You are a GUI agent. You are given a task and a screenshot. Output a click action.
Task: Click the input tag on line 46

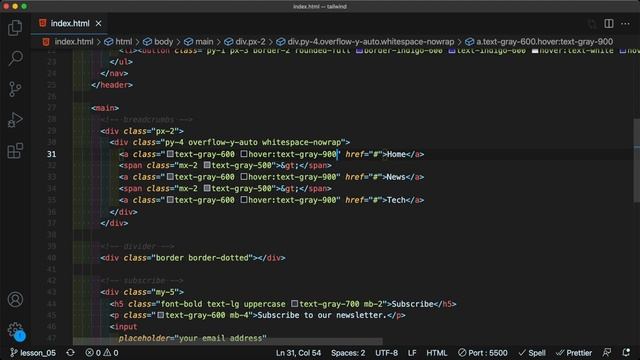124,327
